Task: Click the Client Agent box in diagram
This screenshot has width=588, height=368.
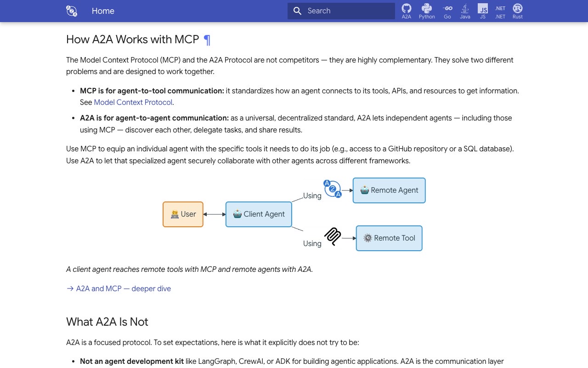Action: tap(259, 214)
